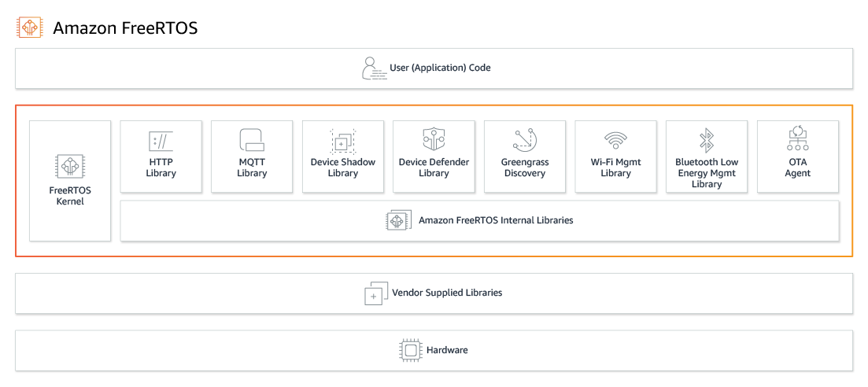This screenshot has height=387, width=868.
Task: Select the Amazon FreeRTOS title text
Action: coord(125,28)
